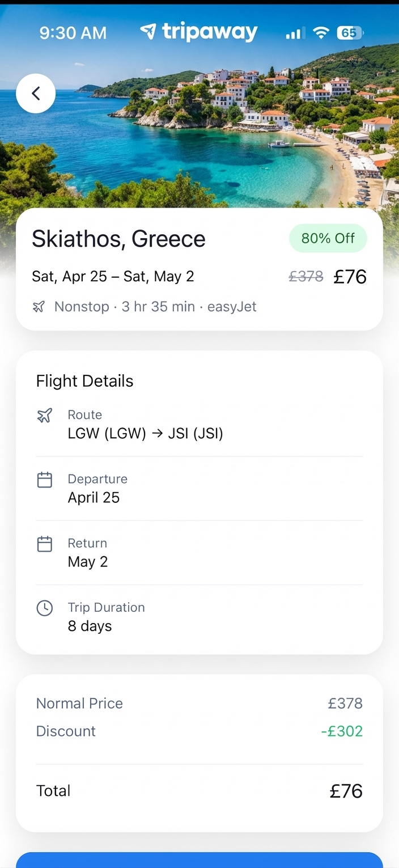
Task: Tap the calendar icon beside Departure
Action: pyautogui.click(x=44, y=480)
